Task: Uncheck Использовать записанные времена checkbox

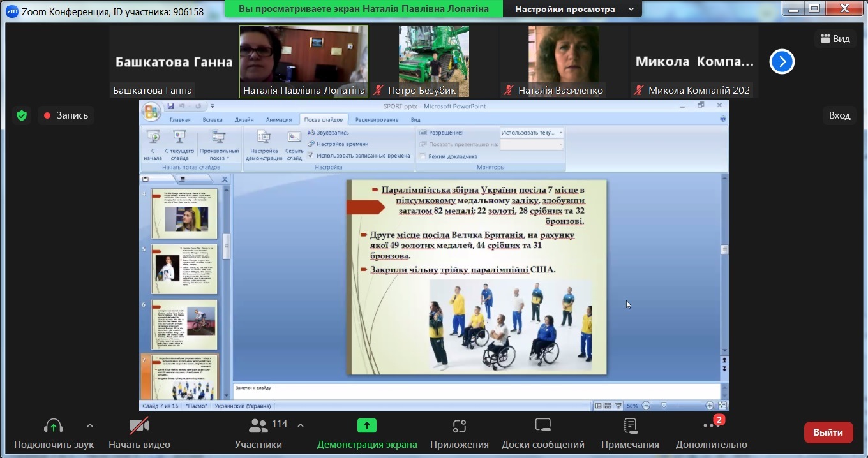Action: click(311, 155)
